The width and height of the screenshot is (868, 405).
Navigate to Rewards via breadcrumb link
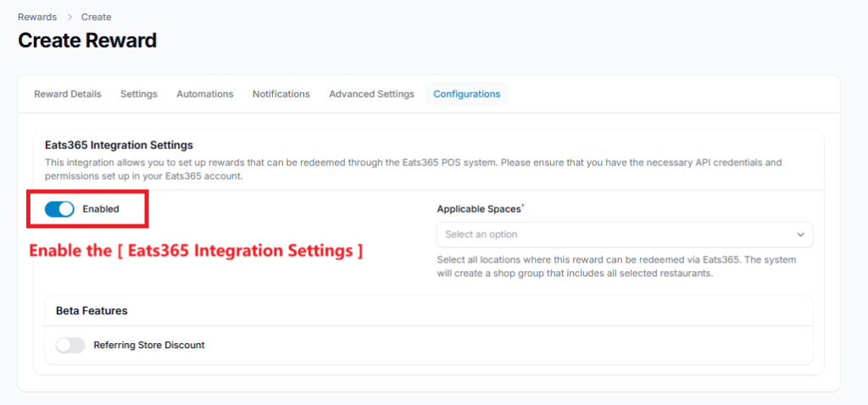pyautogui.click(x=37, y=17)
